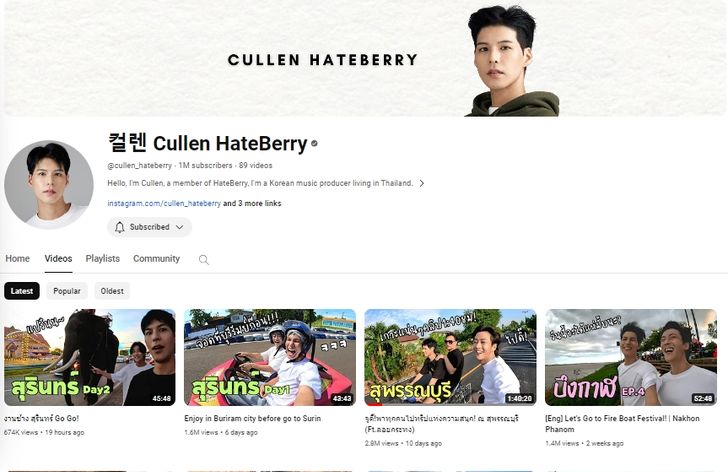Screen dimensions: 728x472
Task: Select the Latest sort filter
Action: tap(22, 291)
